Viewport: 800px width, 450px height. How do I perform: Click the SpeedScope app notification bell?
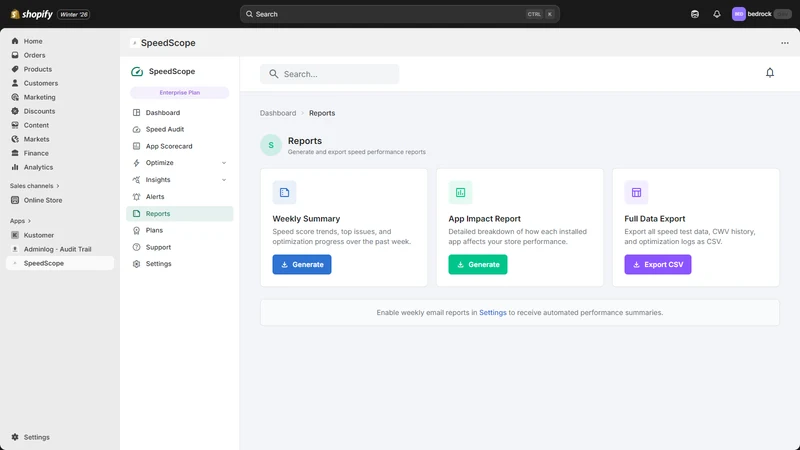(x=769, y=73)
